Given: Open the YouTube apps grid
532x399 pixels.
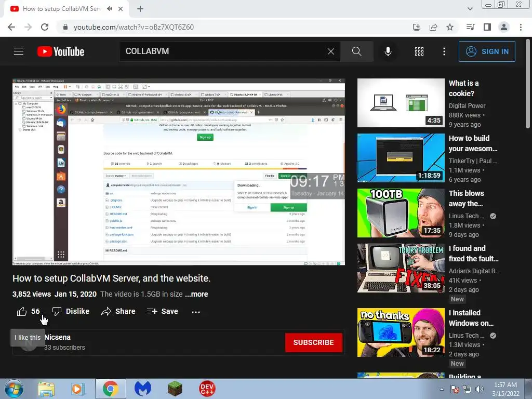Looking at the screenshot, I should pyautogui.click(x=419, y=51).
